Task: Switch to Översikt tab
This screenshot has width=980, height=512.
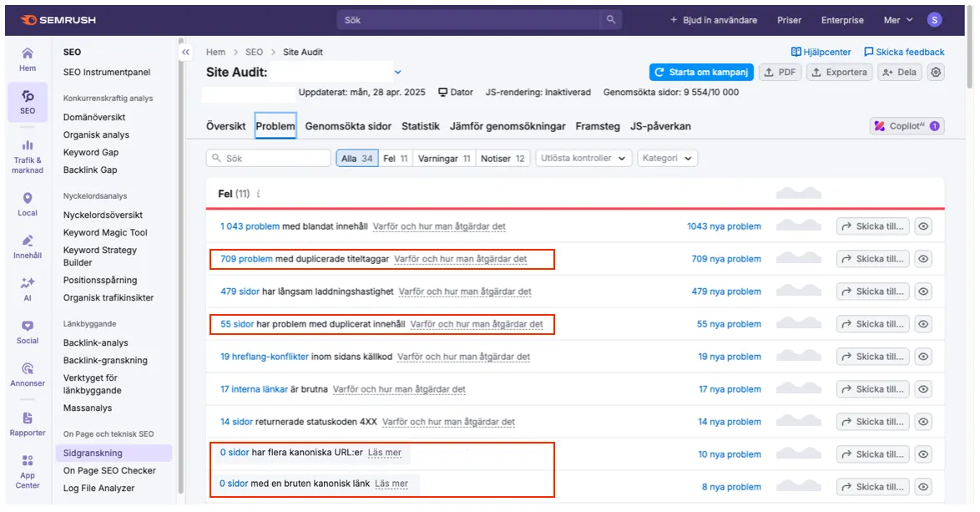Action: (225, 125)
